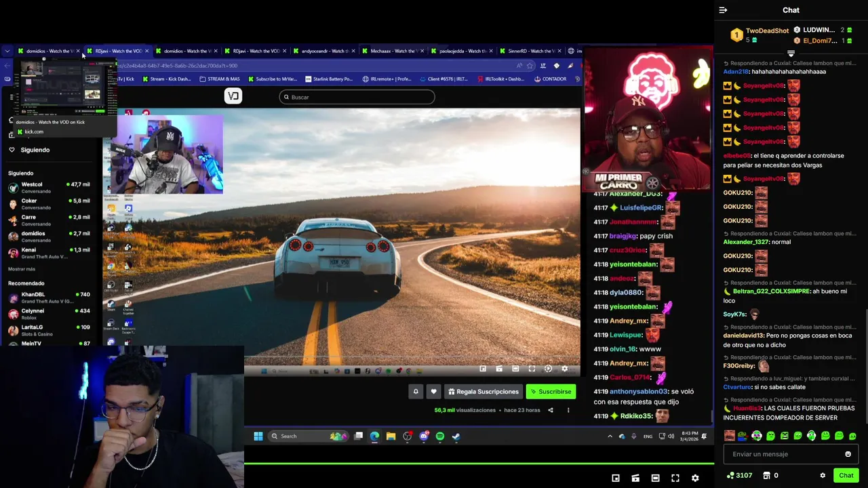Screen dimensions: 868x488
Task: Click the clip icon in the bottom player controls
Action: point(635,479)
